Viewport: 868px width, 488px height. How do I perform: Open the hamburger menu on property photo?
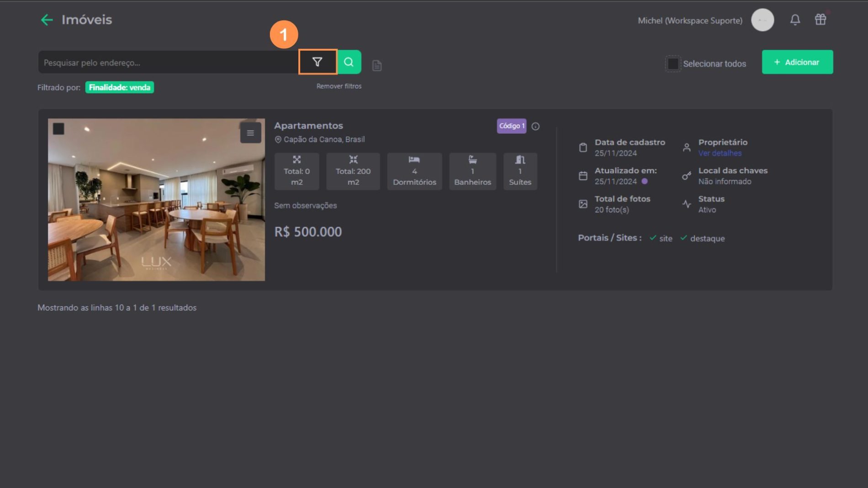tap(250, 133)
